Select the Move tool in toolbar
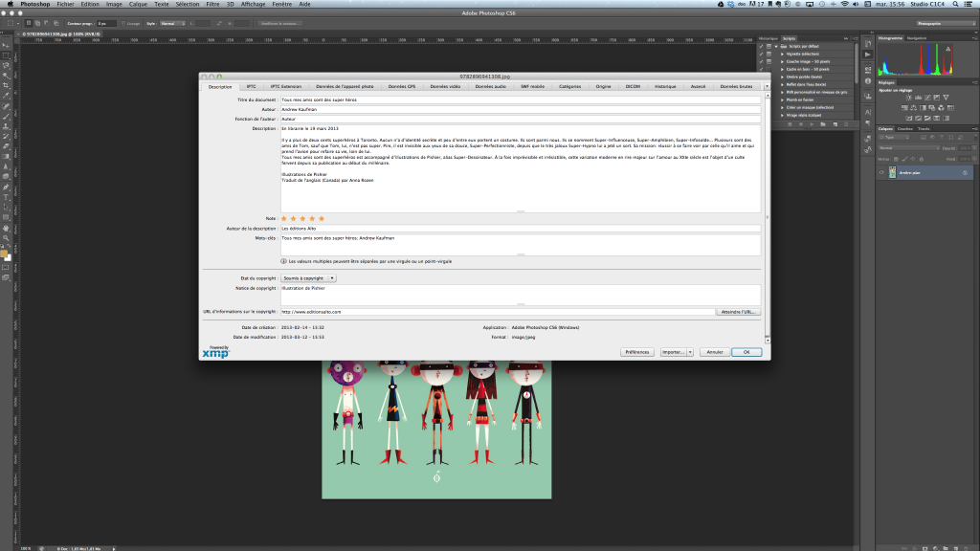This screenshot has height=551, width=980. tap(7, 46)
